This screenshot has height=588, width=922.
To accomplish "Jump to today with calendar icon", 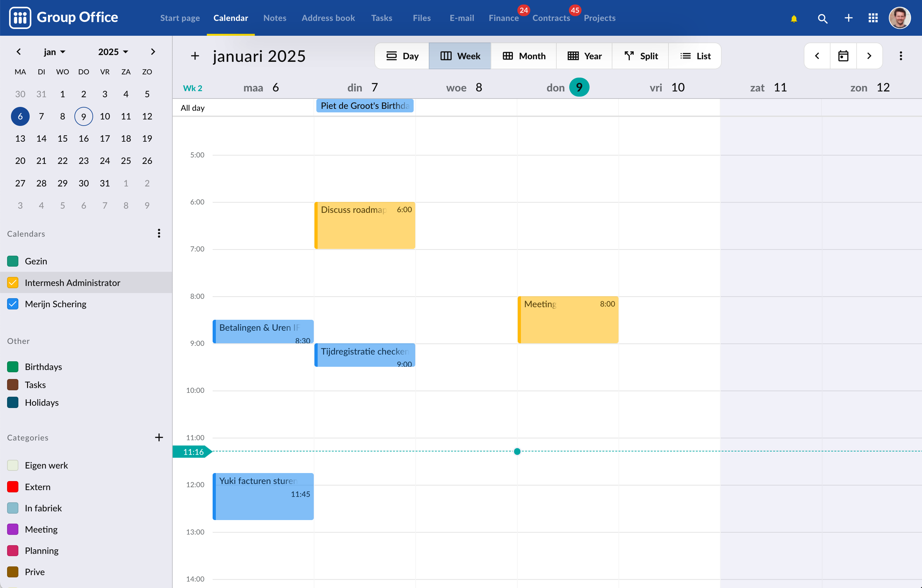I will (843, 56).
